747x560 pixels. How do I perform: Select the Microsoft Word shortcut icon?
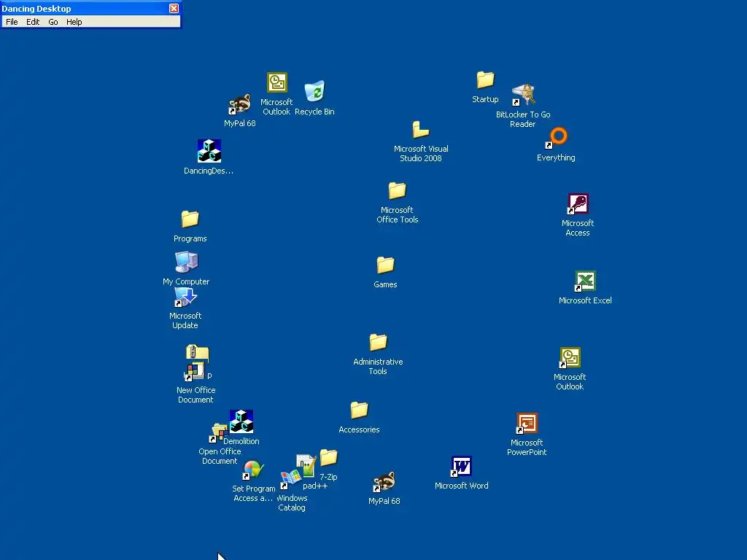pos(461,466)
